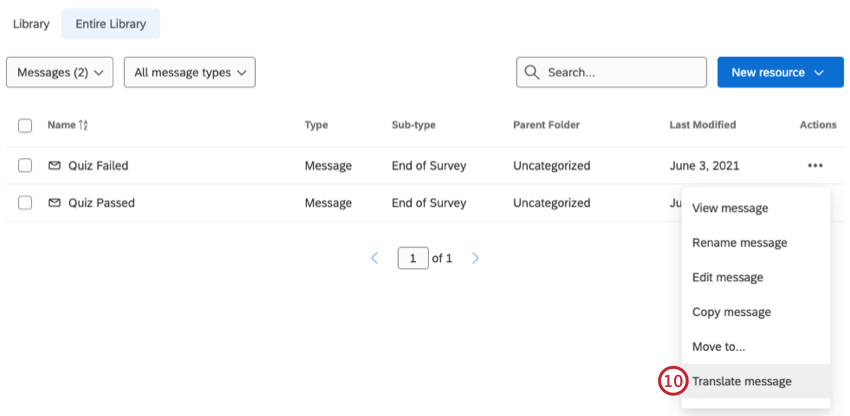Expand the Messages (2) dropdown
This screenshot has width=850, height=416.
coord(59,72)
